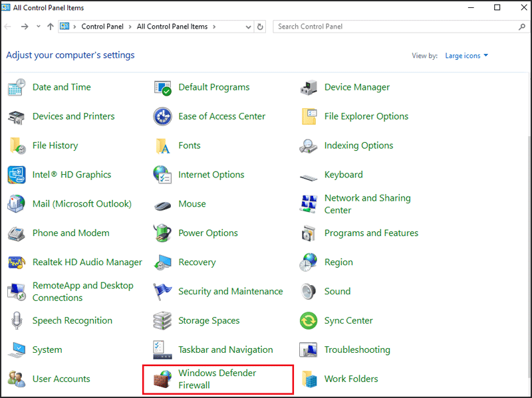Open the View by Large icons dropdown
The width and height of the screenshot is (532, 398).
(467, 56)
